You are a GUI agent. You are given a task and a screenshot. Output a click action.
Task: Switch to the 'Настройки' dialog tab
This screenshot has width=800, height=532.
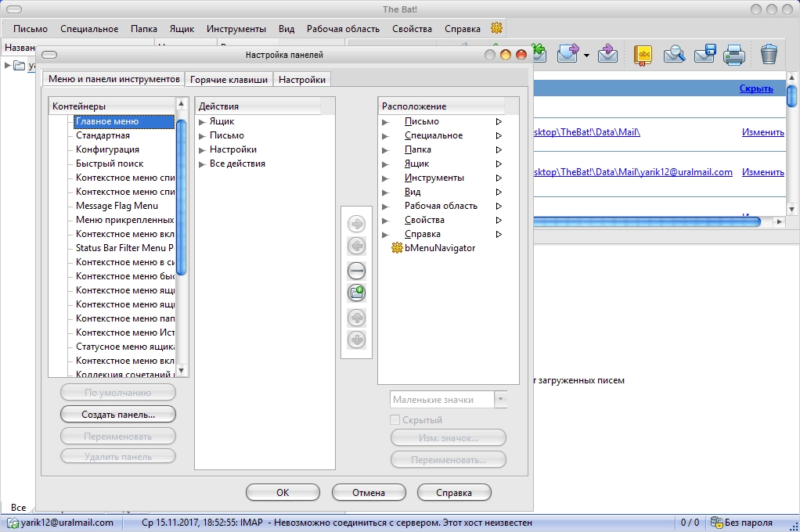pyautogui.click(x=302, y=80)
